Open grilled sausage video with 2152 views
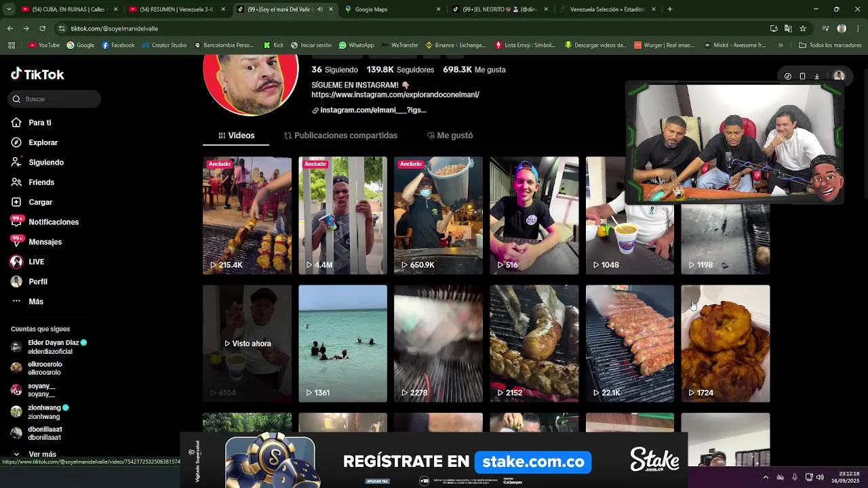This screenshot has height=488, width=868. (534, 344)
